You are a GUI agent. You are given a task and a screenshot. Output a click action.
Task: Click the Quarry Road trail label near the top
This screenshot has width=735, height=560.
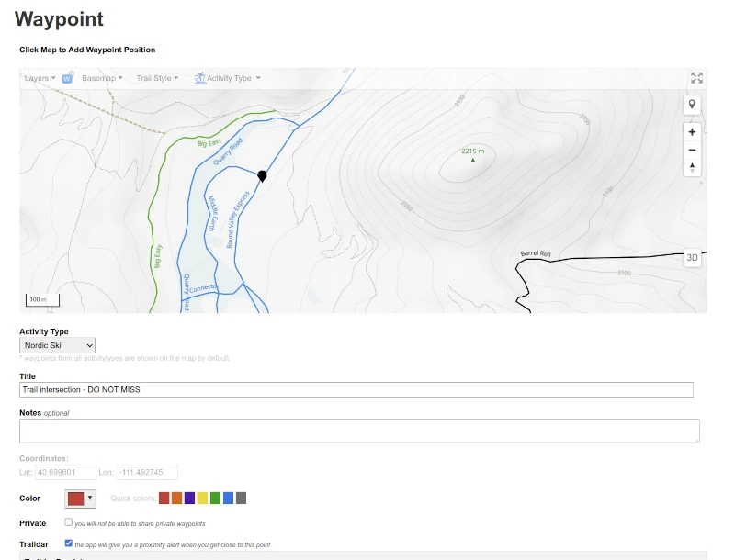point(228,151)
